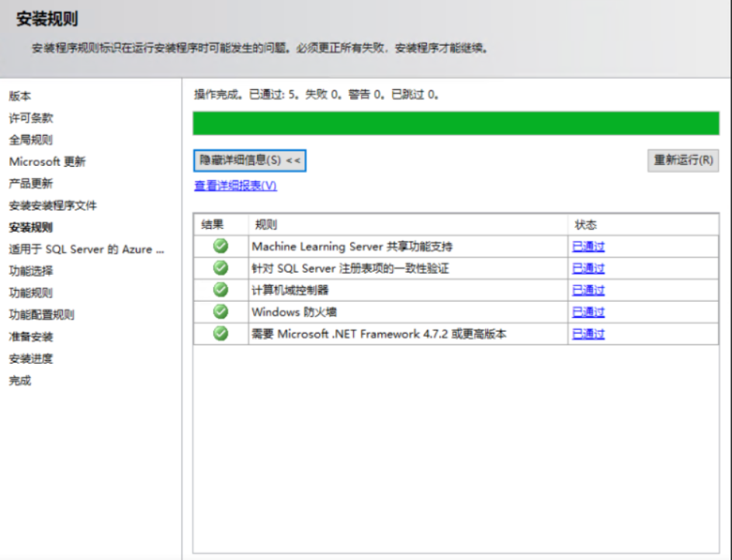
Task: Click the green check icon for 计算机域控制器 rule
Action: click(220, 289)
